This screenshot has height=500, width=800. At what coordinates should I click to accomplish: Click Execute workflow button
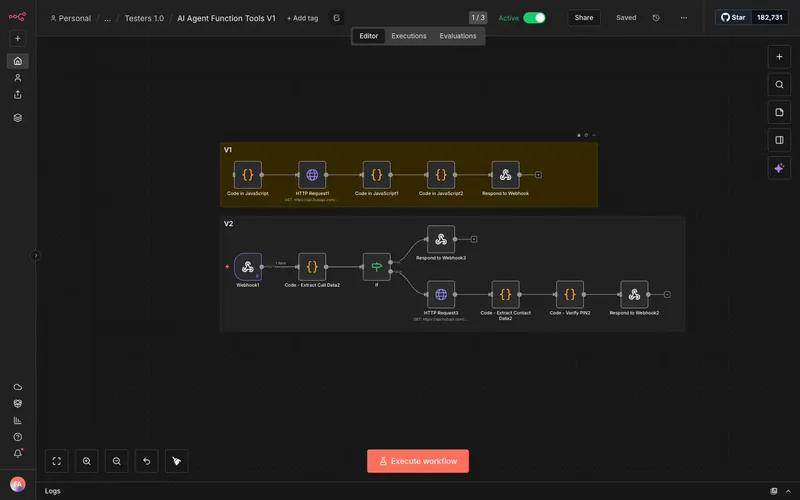[x=418, y=461]
